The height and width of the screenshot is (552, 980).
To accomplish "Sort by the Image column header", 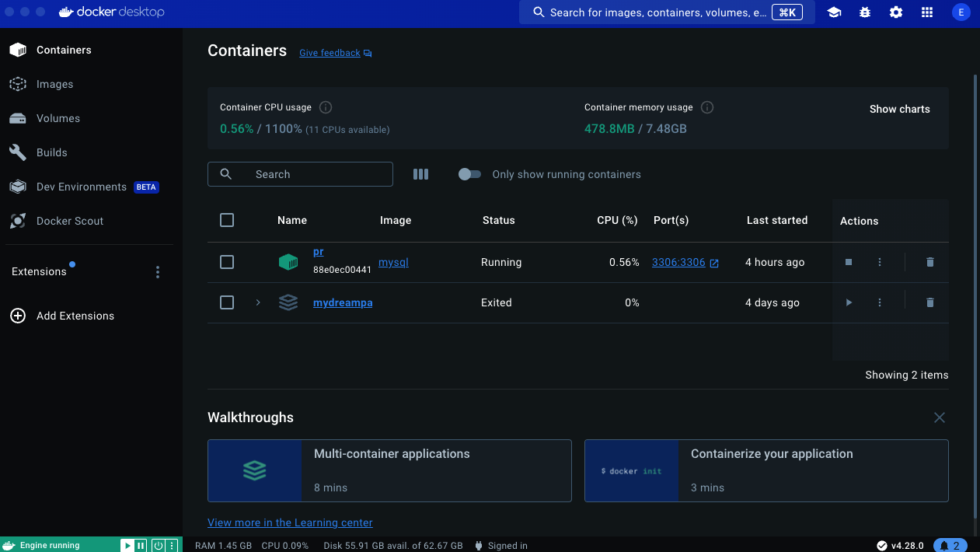I will click(x=396, y=221).
